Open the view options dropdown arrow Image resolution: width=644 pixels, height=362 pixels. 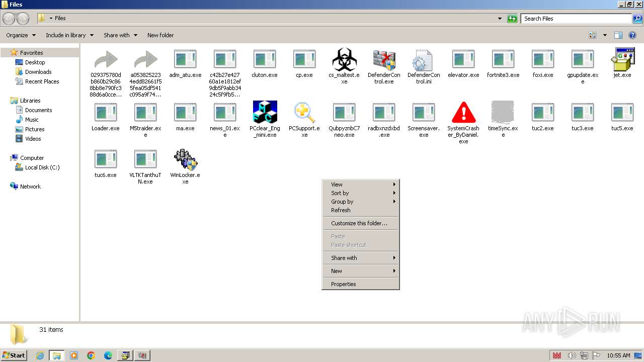click(x=605, y=35)
